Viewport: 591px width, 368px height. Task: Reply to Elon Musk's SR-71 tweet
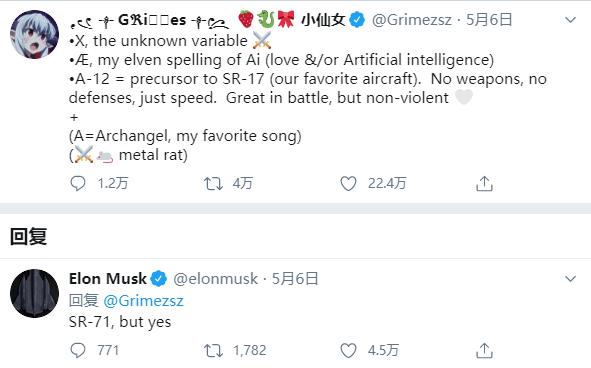click(x=78, y=351)
